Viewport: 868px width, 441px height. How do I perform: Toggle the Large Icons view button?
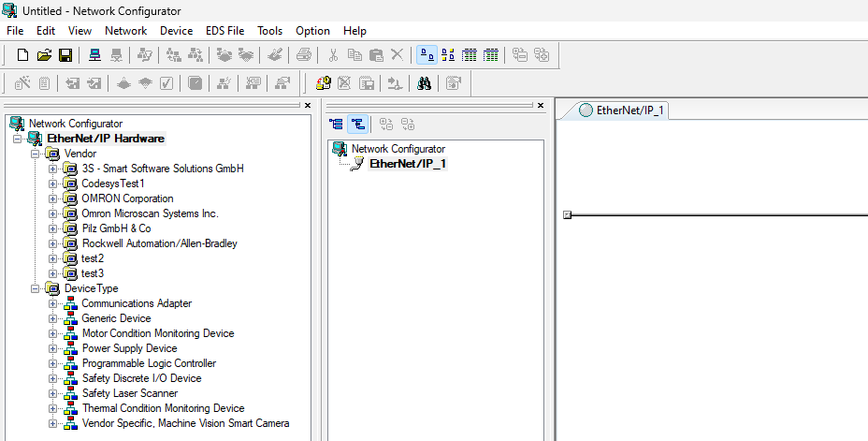(427, 55)
